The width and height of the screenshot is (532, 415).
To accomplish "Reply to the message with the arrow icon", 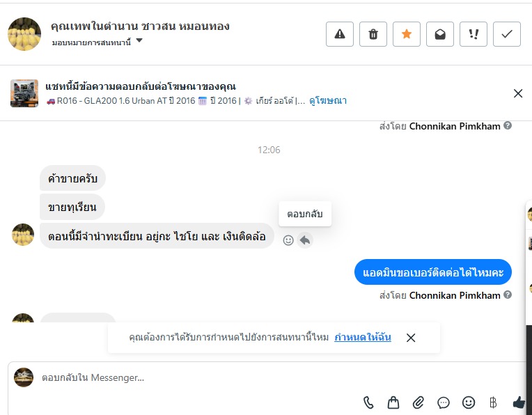I will pyautogui.click(x=305, y=240).
